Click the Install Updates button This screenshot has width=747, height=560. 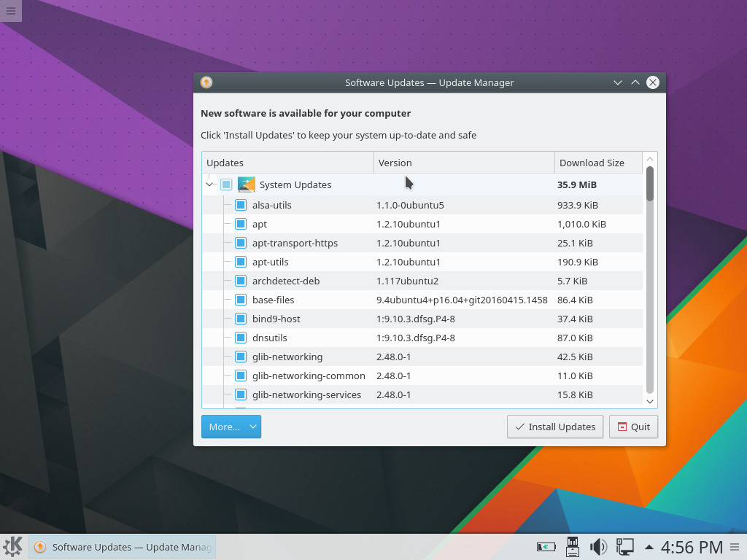coord(555,427)
